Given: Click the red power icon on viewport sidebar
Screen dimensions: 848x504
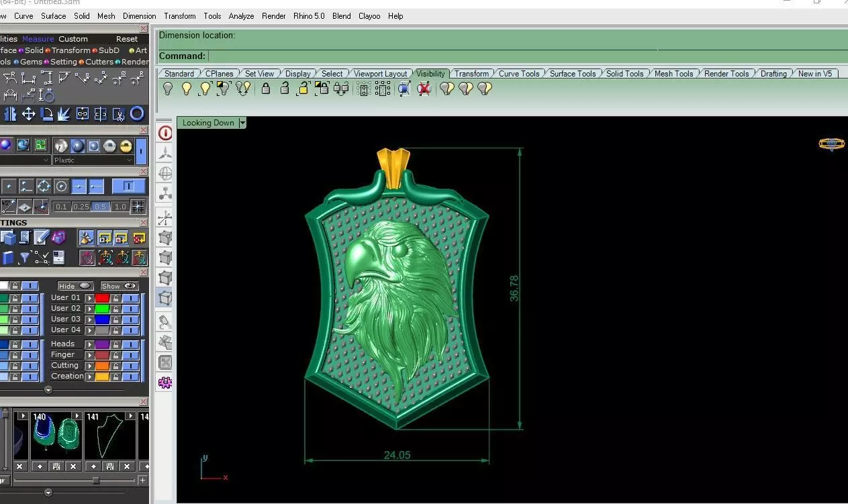Looking at the screenshot, I should [165, 133].
